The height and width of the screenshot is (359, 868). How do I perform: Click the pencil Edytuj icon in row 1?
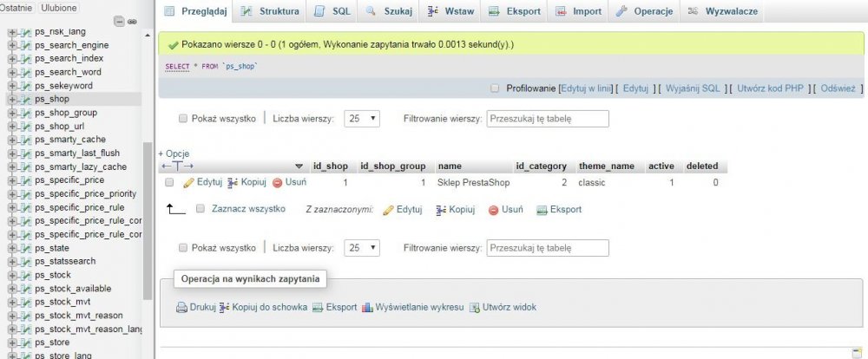click(188, 183)
